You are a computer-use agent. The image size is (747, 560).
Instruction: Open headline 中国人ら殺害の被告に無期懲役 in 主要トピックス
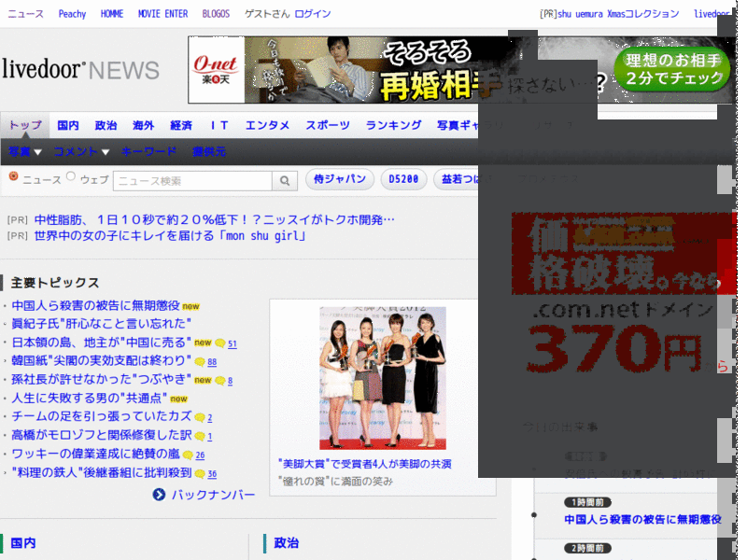(96, 305)
